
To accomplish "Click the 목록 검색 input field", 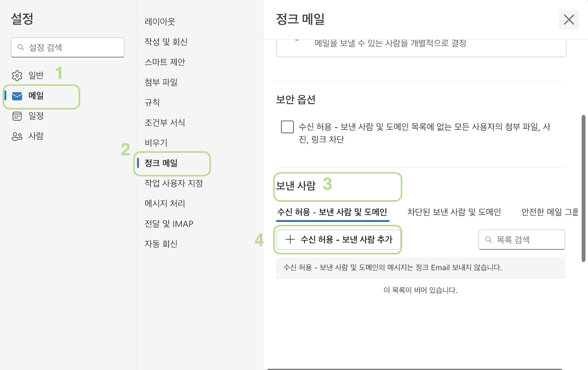I will [x=521, y=240].
